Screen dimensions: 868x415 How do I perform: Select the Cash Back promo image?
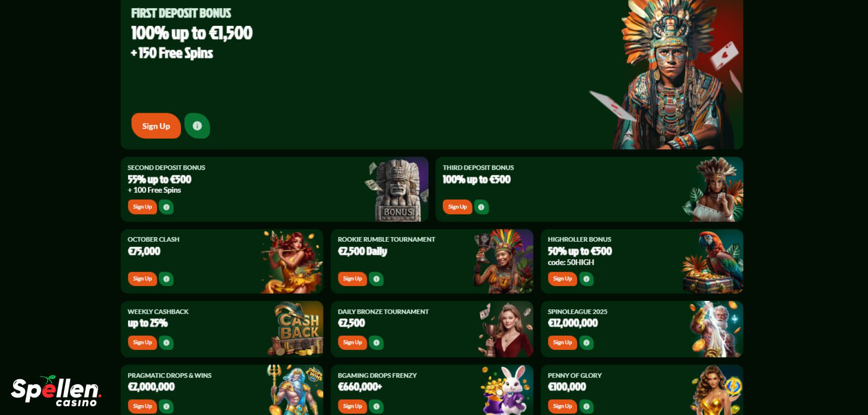click(x=296, y=329)
